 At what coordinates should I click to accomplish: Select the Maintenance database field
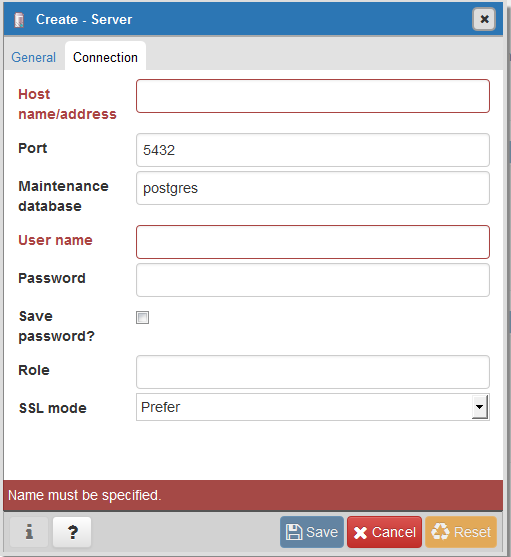tap(313, 188)
